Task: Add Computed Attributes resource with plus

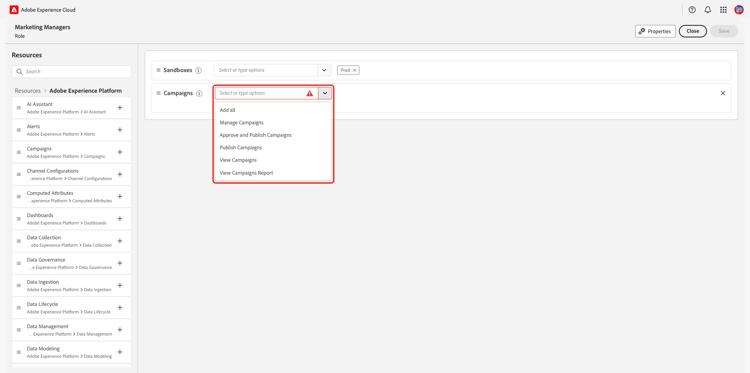Action: (x=120, y=197)
